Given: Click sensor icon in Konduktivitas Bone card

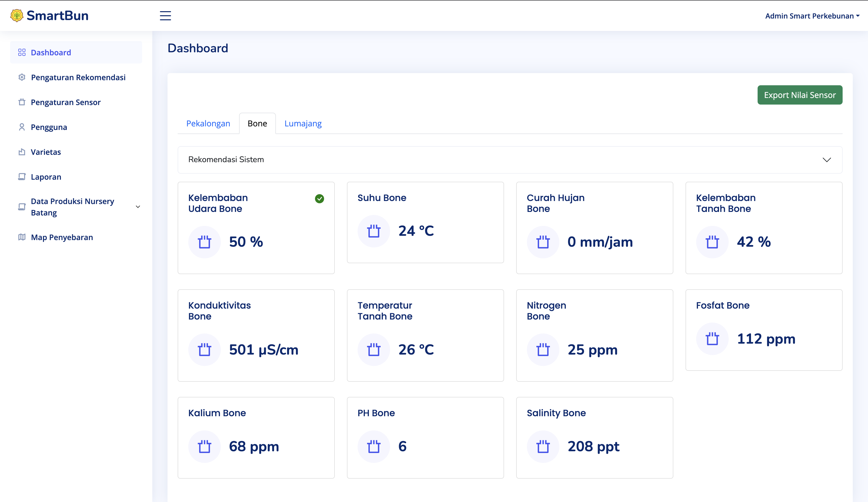Looking at the screenshot, I should pyautogui.click(x=204, y=350).
